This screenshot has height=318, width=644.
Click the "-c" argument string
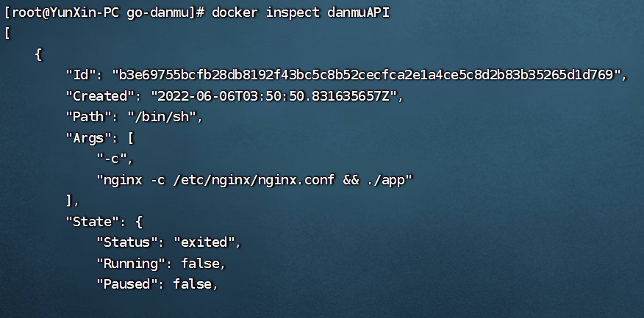(x=112, y=159)
